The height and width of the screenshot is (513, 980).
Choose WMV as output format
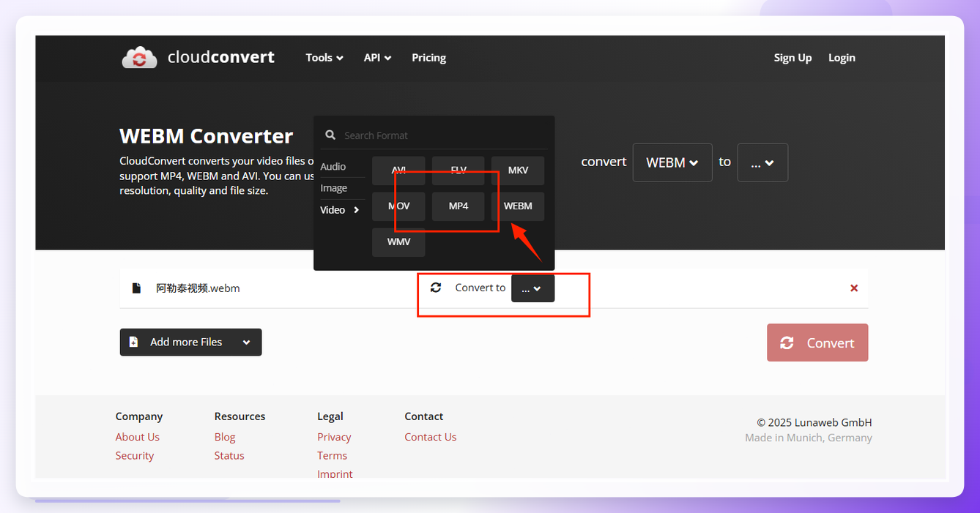398,242
